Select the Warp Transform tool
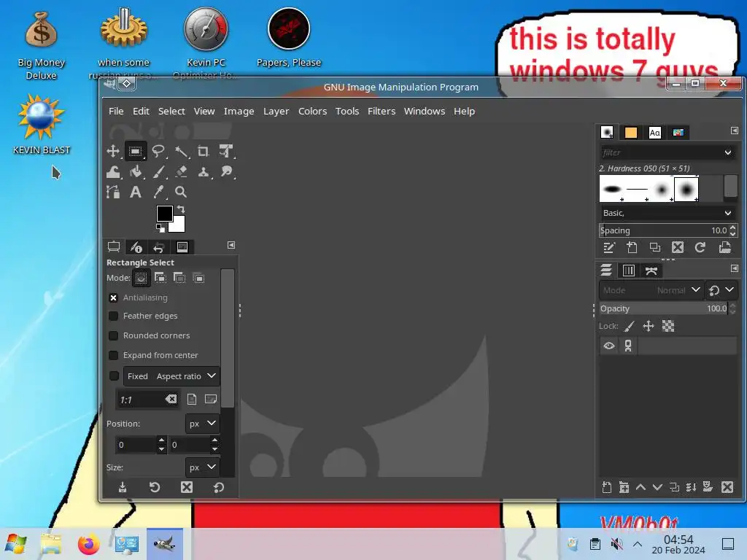The image size is (747, 560). click(x=113, y=172)
